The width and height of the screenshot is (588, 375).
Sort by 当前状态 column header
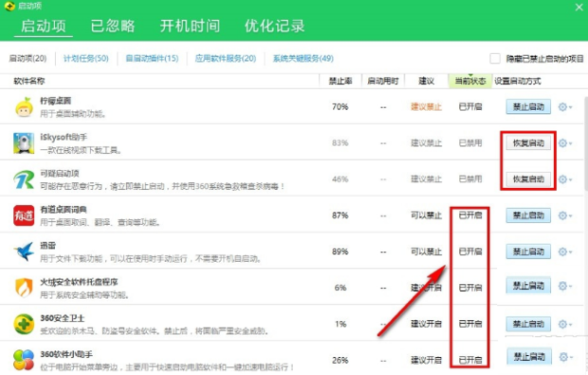pyautogui.click(x=470, y=81)
